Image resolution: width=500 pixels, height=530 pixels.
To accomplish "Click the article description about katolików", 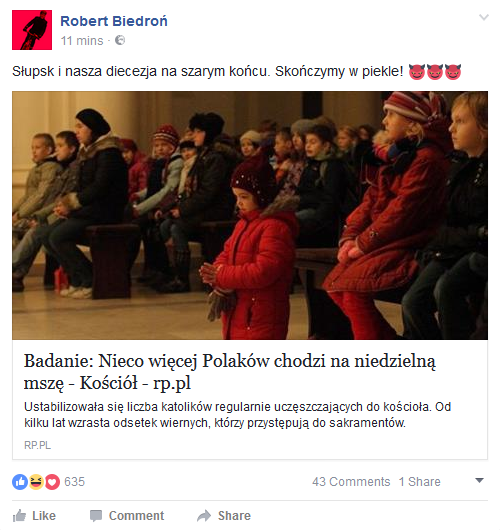I will 237,414.
